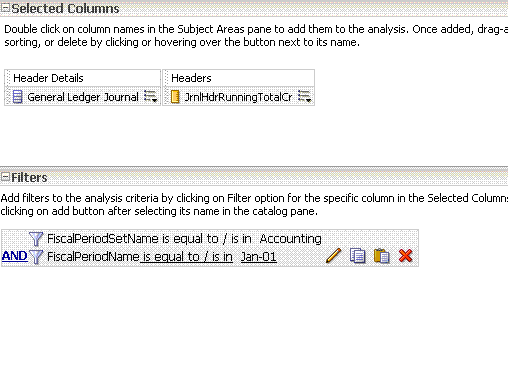Image resolution: width=512 pixels, height=384 pixels.
Task: Click the JrnlHdrRunningTotalCr measure icon
Action: point(175,97)
